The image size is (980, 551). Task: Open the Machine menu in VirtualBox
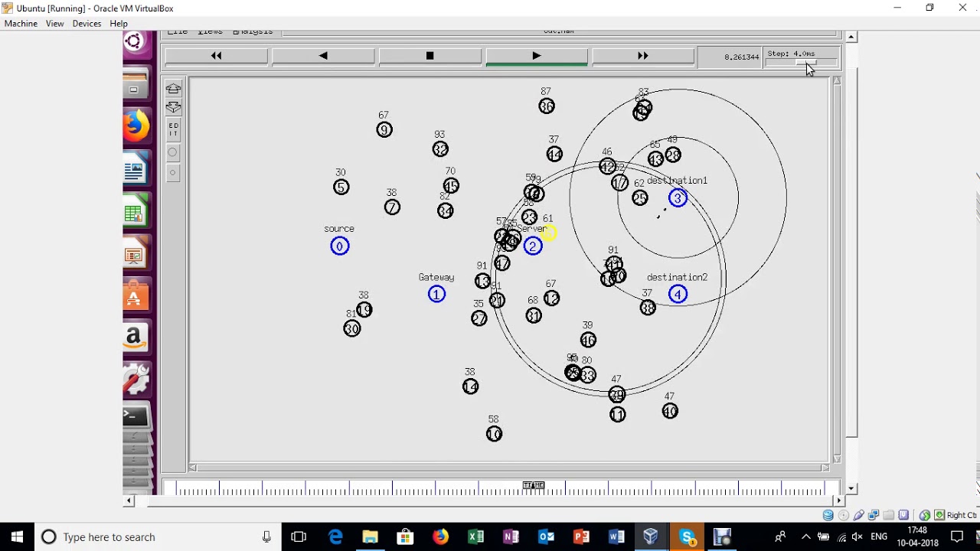click(21, 24)
